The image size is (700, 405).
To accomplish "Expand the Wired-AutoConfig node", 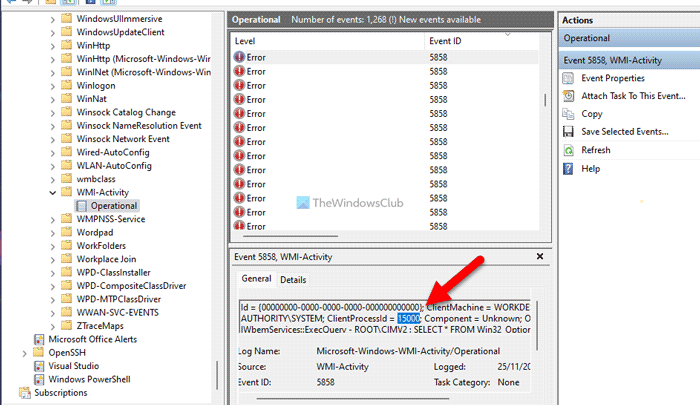I will 53,153.
